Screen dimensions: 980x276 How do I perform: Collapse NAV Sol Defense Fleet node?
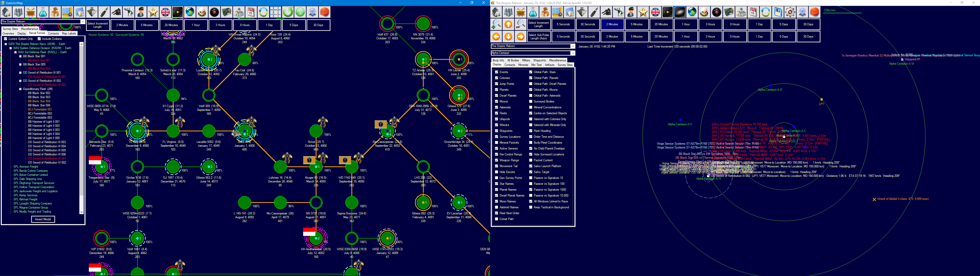[x=16, y=52]
